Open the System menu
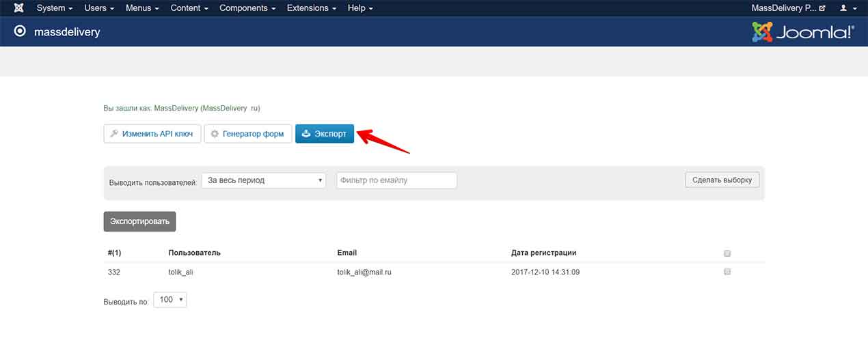 (x=54, y=8)
